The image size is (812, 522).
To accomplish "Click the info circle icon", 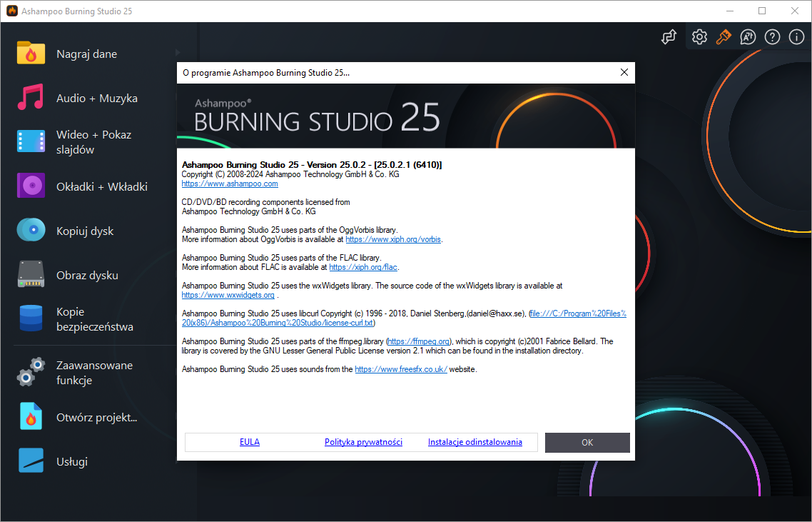I will tap(796, 37).
